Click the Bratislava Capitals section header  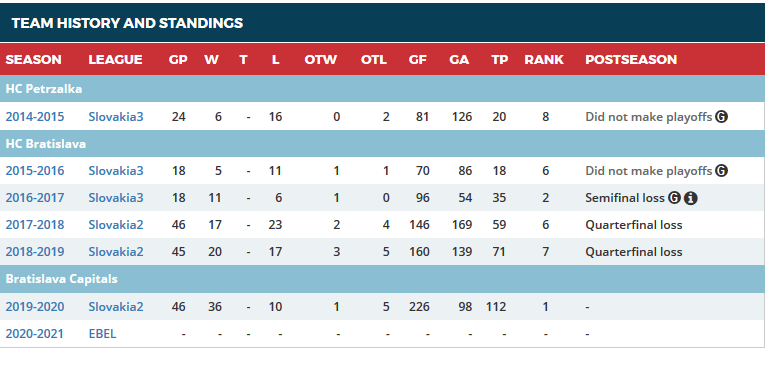pyautogui.click(x=382, y=279)
